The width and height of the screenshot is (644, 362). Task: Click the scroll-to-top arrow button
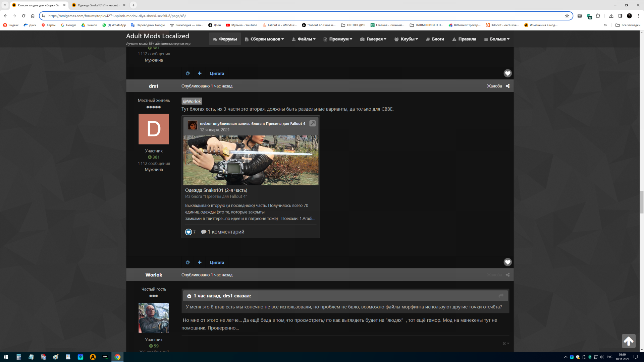coord(628,341)
